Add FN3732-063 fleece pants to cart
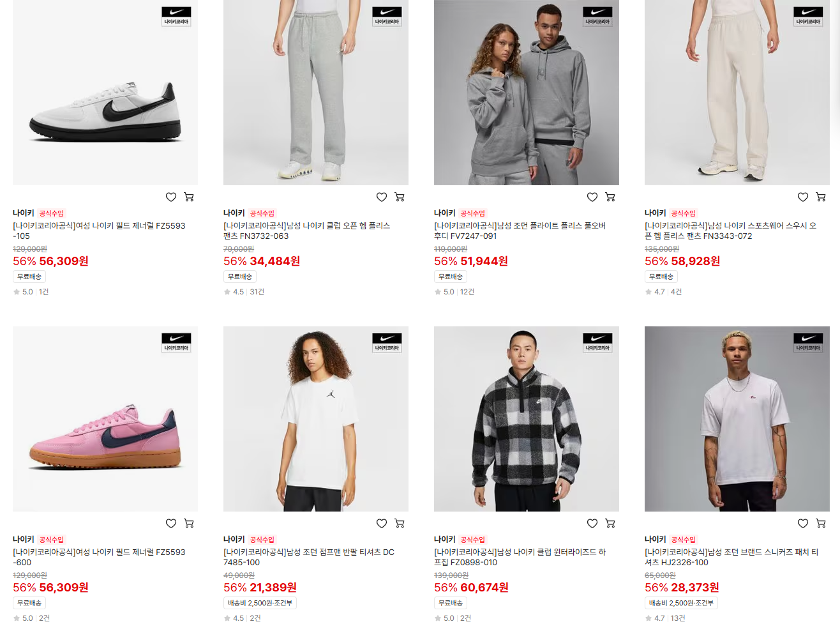 [x=400, y=197]
